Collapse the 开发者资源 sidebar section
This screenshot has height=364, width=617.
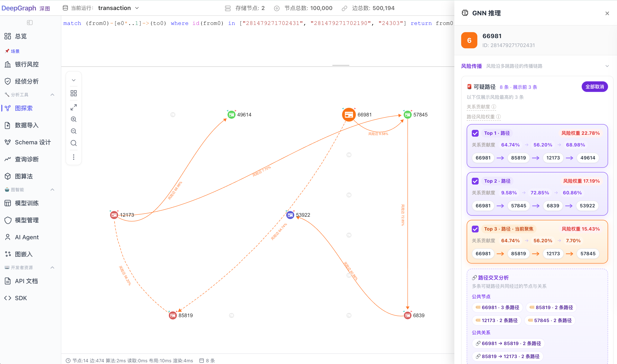(x=52, y=267)
